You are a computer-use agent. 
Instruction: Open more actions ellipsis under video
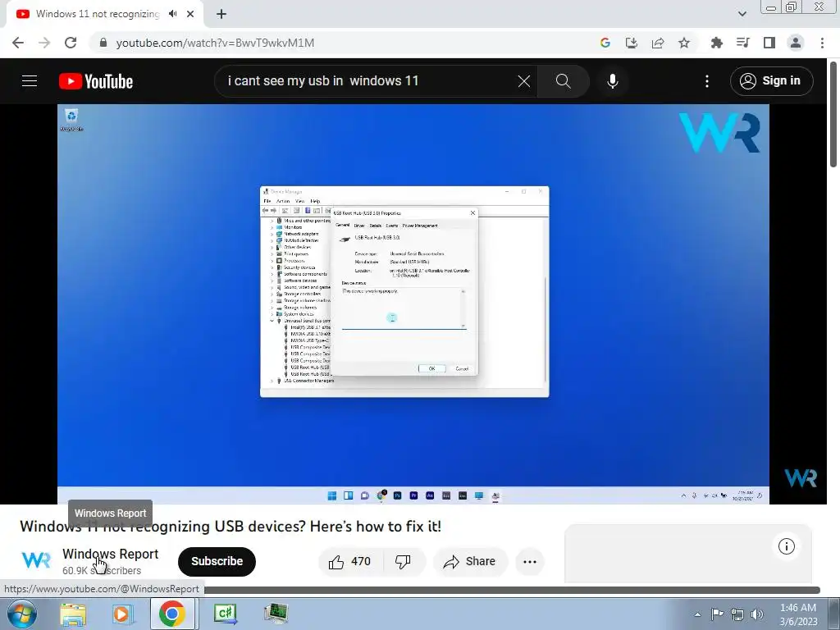coord(530,561)
